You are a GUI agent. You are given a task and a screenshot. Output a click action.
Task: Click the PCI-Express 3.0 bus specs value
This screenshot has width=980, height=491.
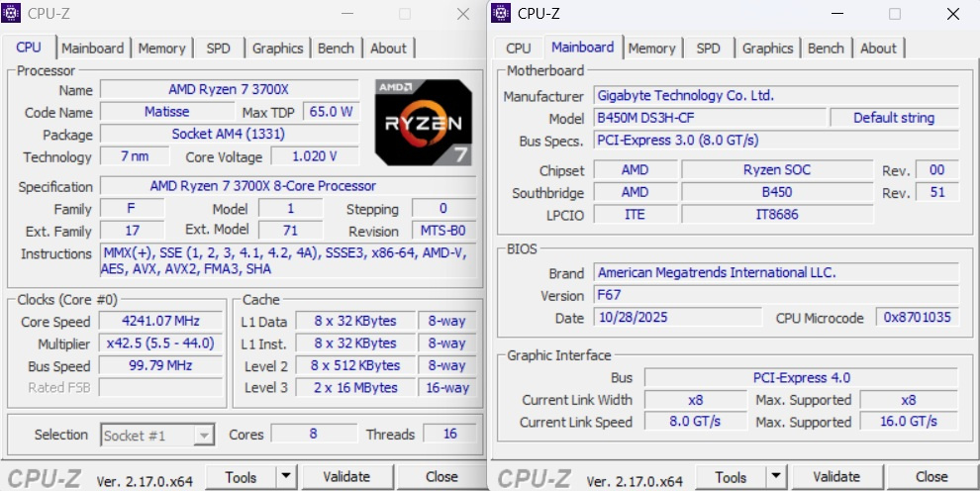click(776, 140)
